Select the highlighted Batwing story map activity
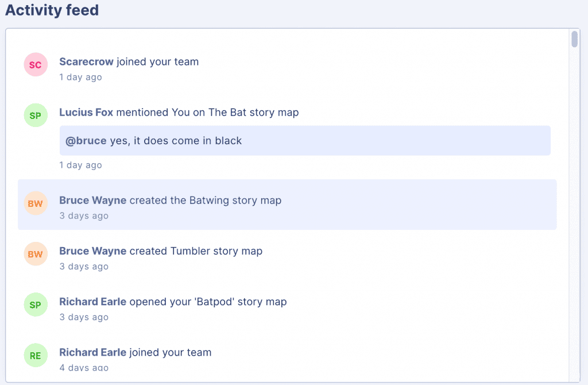Image resolution: width=588 pixels, height=385 pixels. [x=287, y=205]
